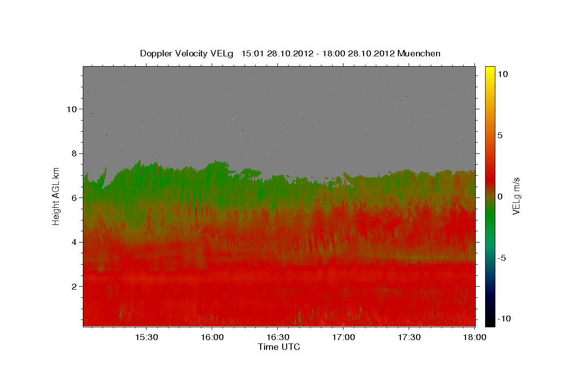This screenshot has width=588, height=392.
Task: Click the 16:30 time tick label
Action: tap(277, 338)
